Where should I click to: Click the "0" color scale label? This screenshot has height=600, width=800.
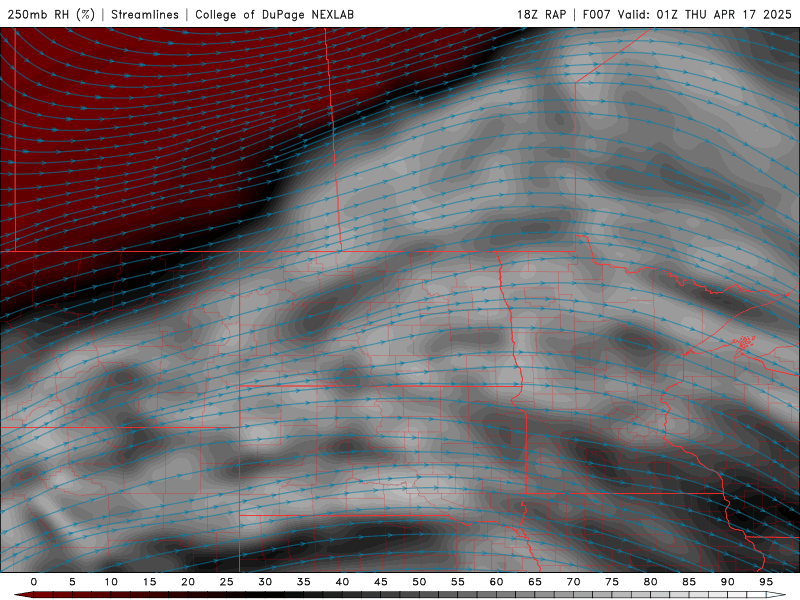pyautogui.click(x=34, y=582)
